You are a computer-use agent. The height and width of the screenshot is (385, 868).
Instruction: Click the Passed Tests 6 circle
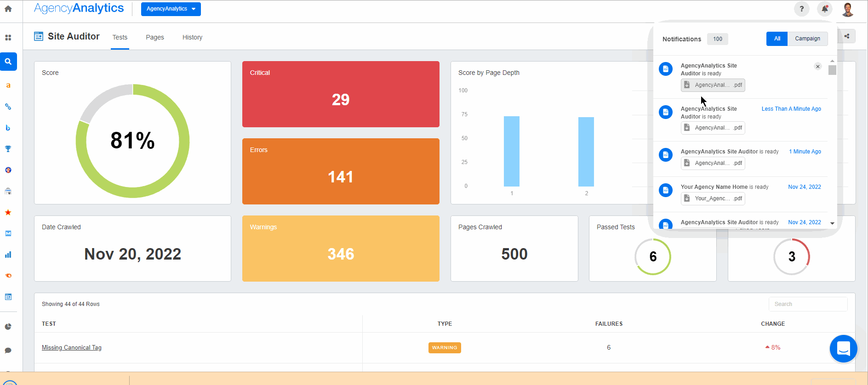[x=653, y=257]
